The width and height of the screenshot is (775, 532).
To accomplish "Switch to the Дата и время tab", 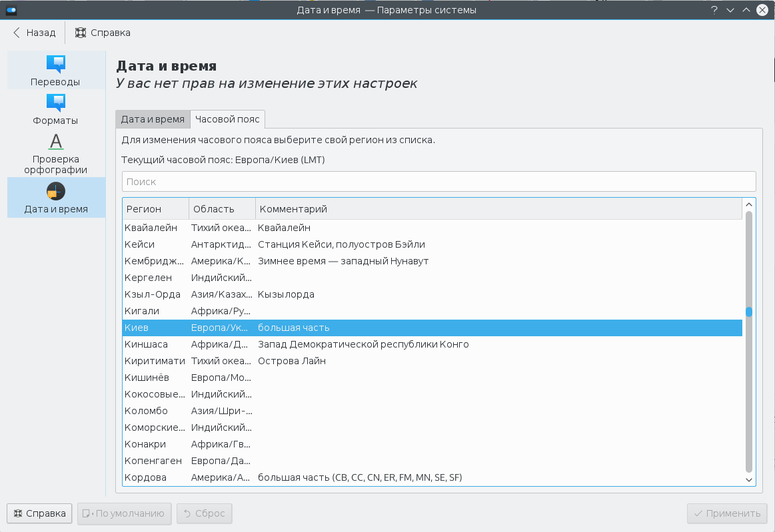I will 153,119.
